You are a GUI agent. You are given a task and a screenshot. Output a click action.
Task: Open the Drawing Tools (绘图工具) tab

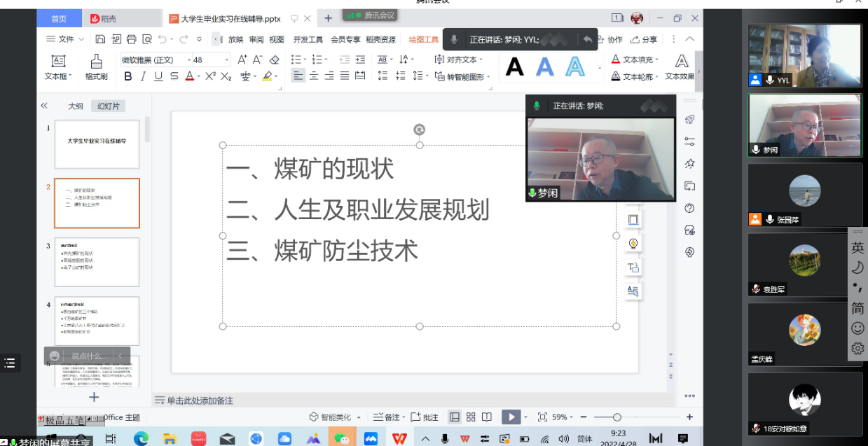point(424,39)
